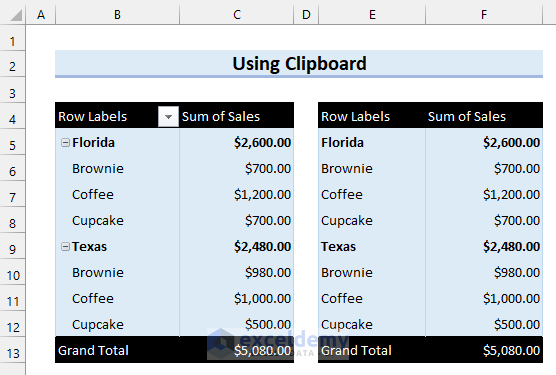Viewport: 556px width, 375px height.
Task: Select '$2,480.00' in column C
Action: coord(237,246)
